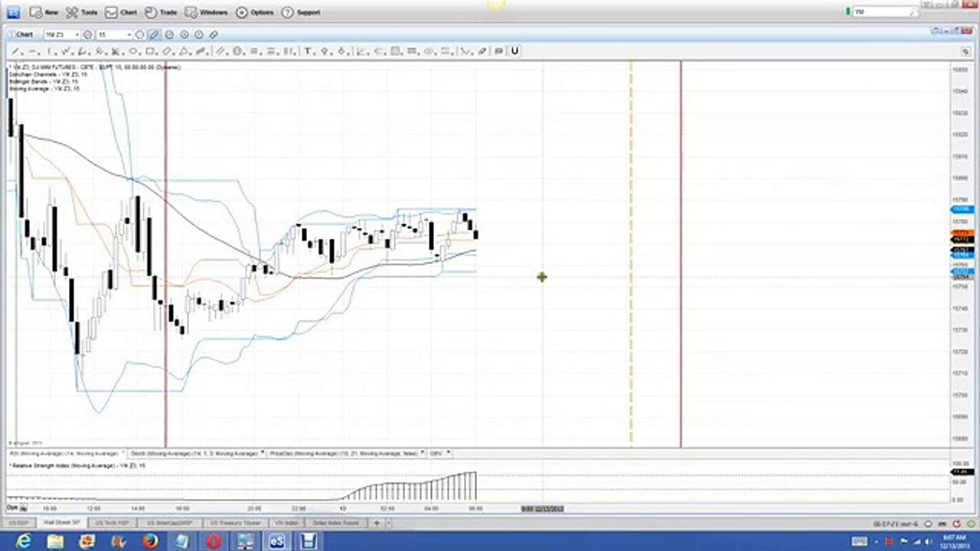Image resolution: width=980 pixels, height=551 pixels.
Task: Open File Explorer from the taskbar
Action: [x=55, y=541]
